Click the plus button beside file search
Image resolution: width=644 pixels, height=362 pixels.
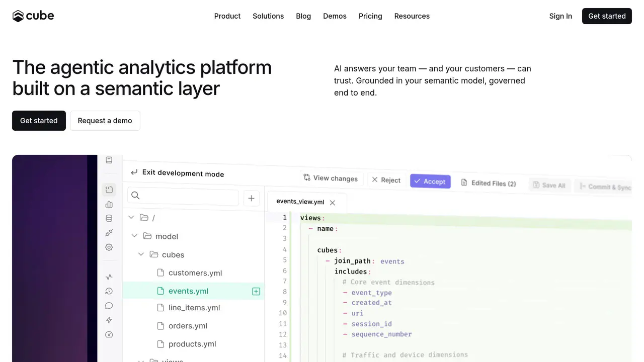tap(251, 198)
